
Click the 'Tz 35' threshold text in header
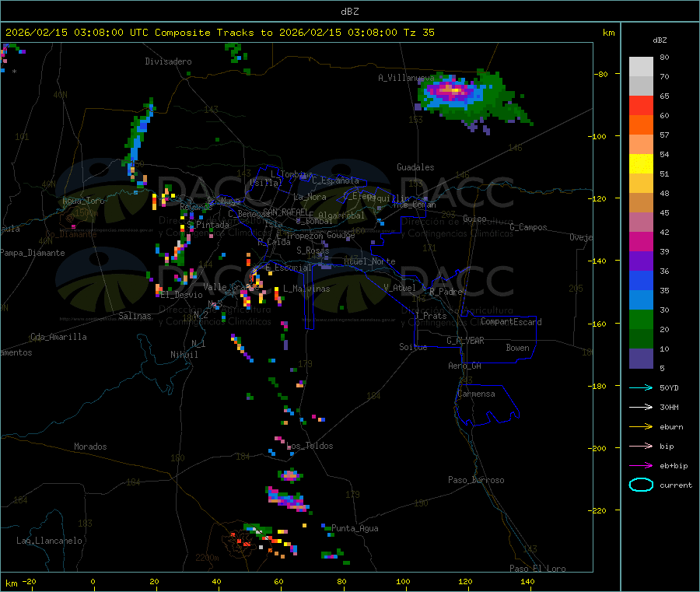coord(418,33)
